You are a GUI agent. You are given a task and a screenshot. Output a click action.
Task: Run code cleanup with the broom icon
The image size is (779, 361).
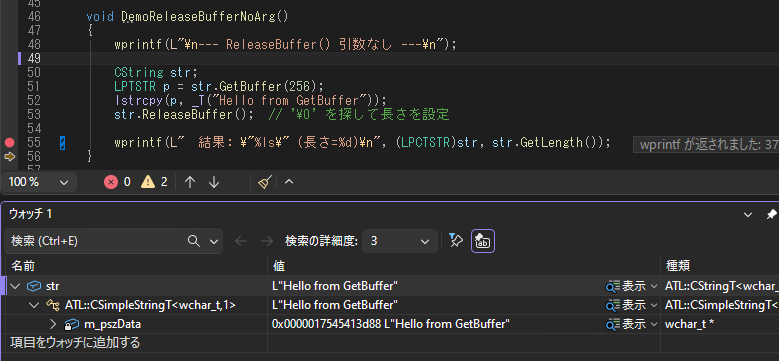pyautogui.click(x=264, y=182)
